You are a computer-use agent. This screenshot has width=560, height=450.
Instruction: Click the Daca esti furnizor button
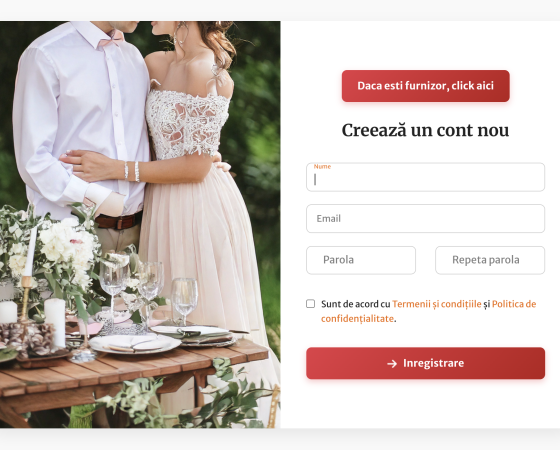click(x=426, y=86)
